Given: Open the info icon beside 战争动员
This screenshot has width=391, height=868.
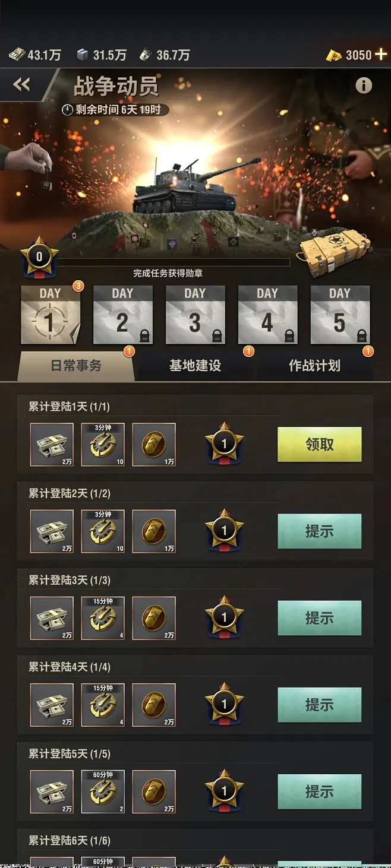Looking at the screenshot, I should [364, 85].
